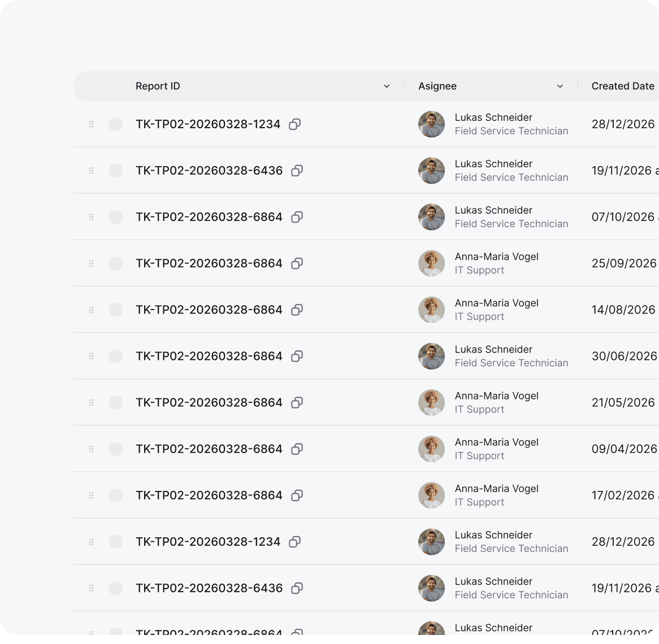Viewport: 659px width, 644px height.
Task: Grab the drag handle of the 09/04/2026 row
Action: point(91,449)
